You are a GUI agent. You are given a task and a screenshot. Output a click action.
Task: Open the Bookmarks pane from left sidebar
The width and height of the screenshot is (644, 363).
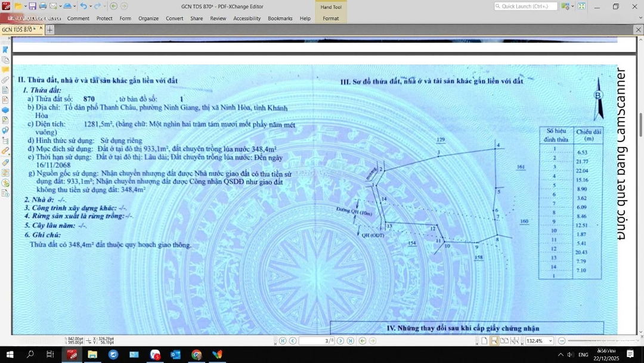click(x=5, y=50)
